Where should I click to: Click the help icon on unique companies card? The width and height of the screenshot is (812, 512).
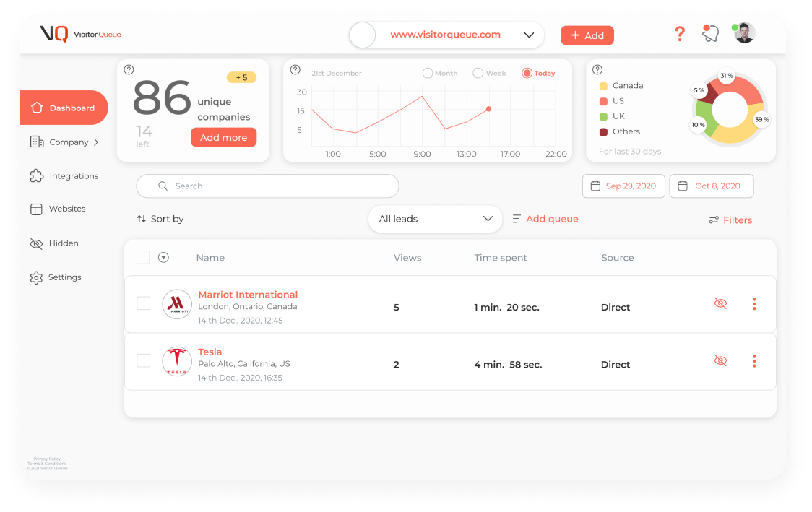pyautogui.click(x=129, y=70)
